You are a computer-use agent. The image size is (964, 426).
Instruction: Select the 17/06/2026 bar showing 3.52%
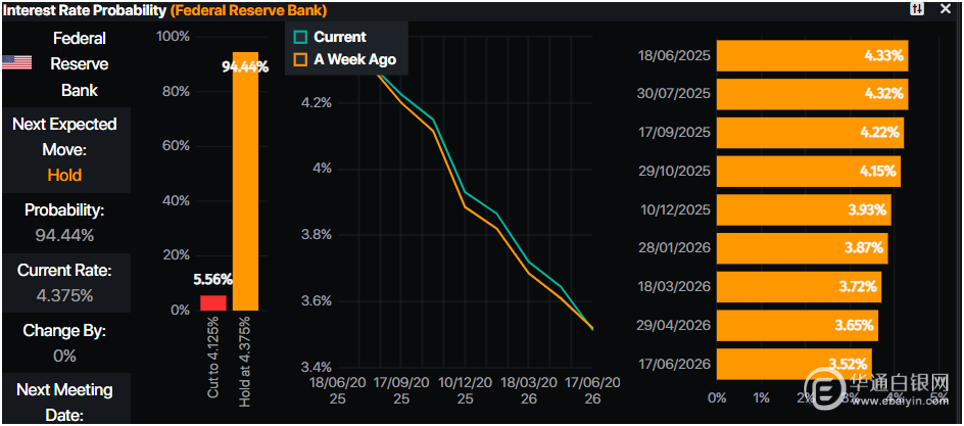click(x=794, y=364)
